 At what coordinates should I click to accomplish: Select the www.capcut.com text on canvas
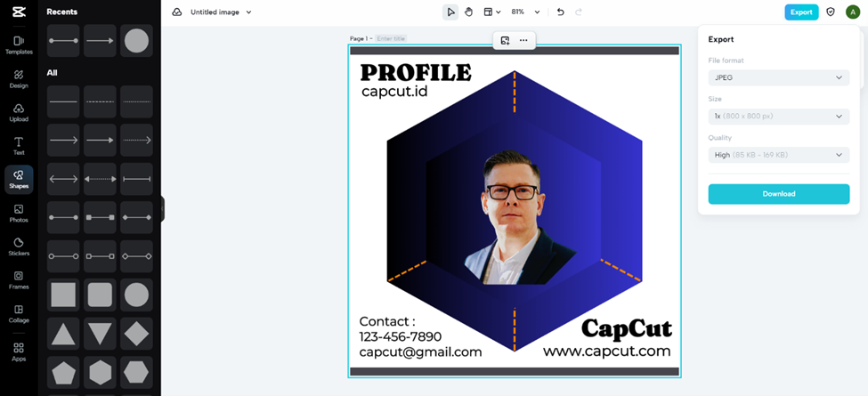[x=607, y=351]
